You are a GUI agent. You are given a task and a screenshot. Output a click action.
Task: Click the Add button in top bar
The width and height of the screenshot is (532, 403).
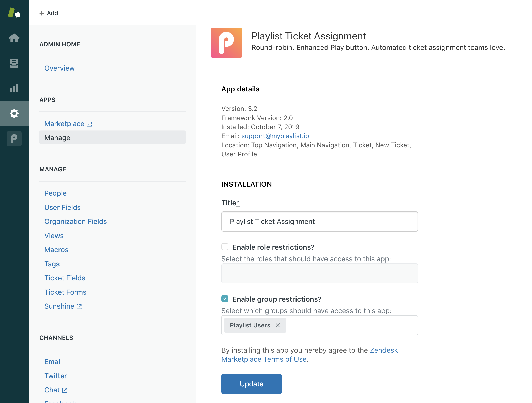pos(49,13)
